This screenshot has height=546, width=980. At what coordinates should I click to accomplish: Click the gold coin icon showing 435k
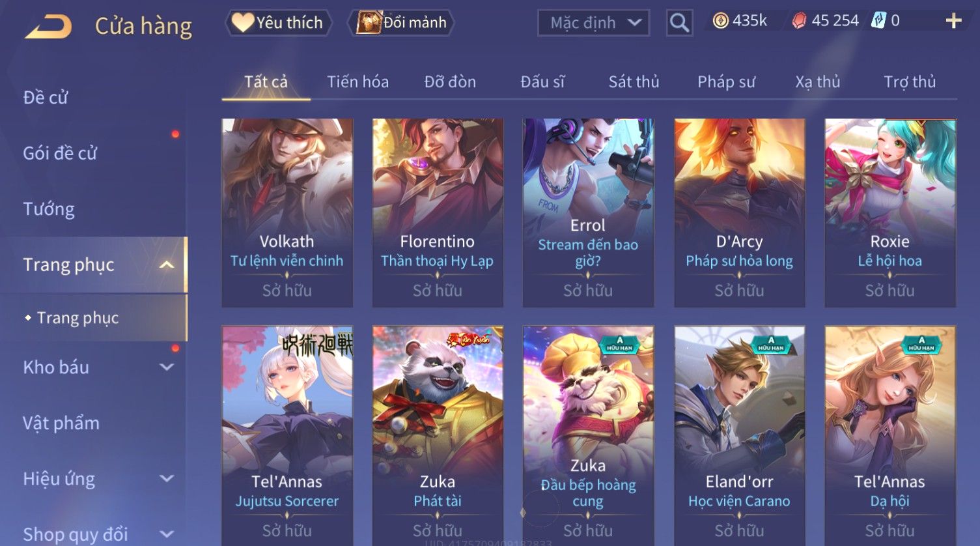coord(720,22)
